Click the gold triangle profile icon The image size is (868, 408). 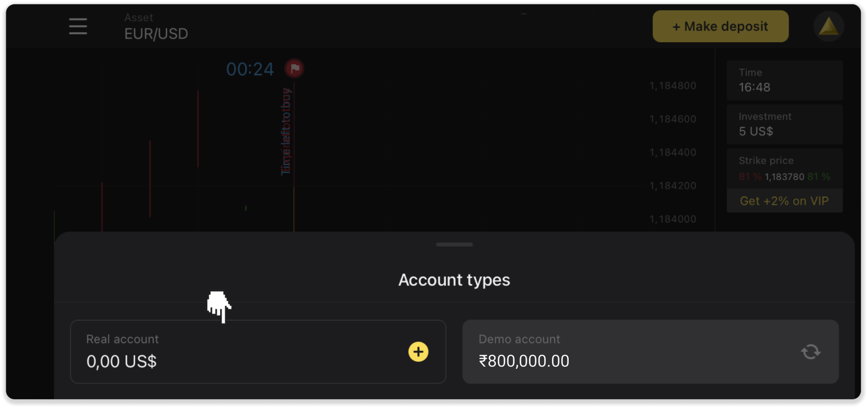click(829, 26)
